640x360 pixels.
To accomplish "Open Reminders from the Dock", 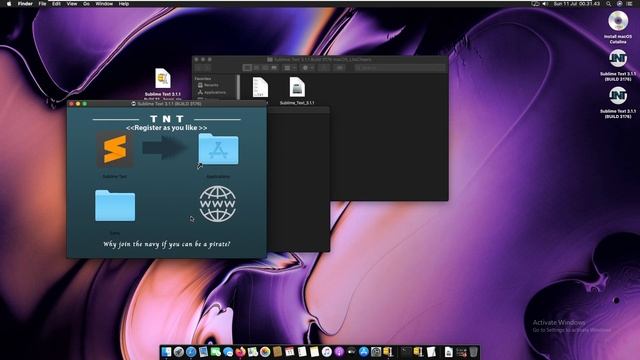I will [302, 351].
